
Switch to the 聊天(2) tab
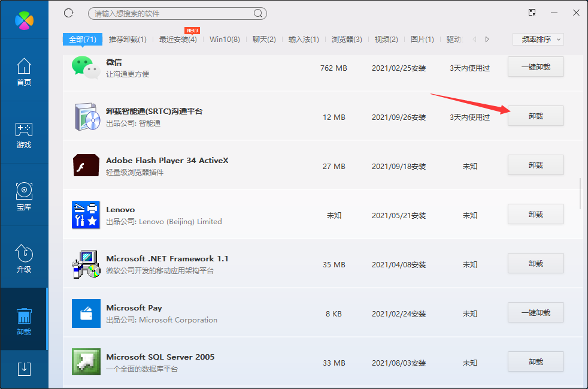(x=264, y=39)
